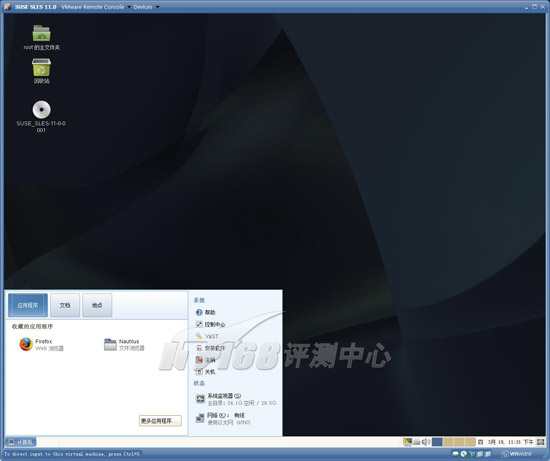The width and height of the screenshot is (550, 461).
Task: Switch to the second workspace in switcher
Action: click(448, 442)
